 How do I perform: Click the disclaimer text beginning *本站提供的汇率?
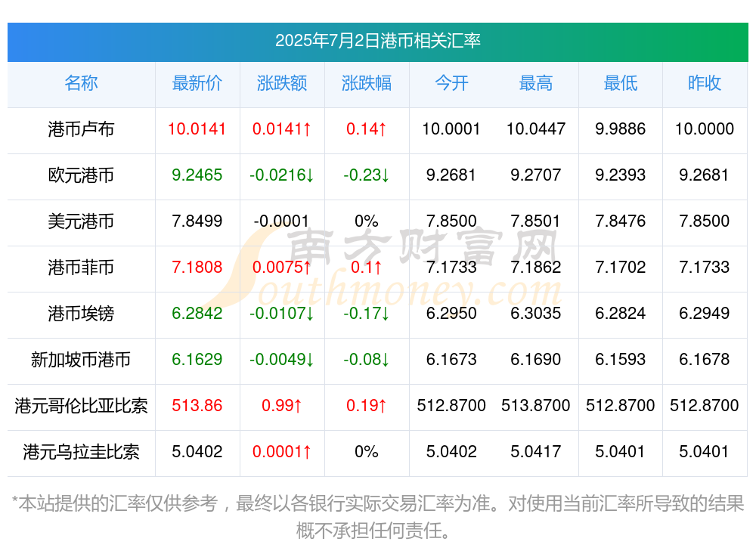[x=377, y=518]
